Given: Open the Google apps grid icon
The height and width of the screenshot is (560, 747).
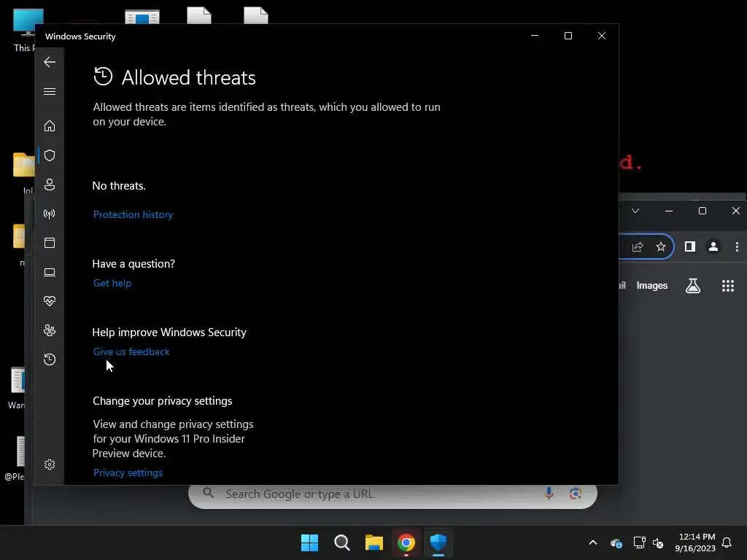Looking at the screenshot, I should click(727, 286).
